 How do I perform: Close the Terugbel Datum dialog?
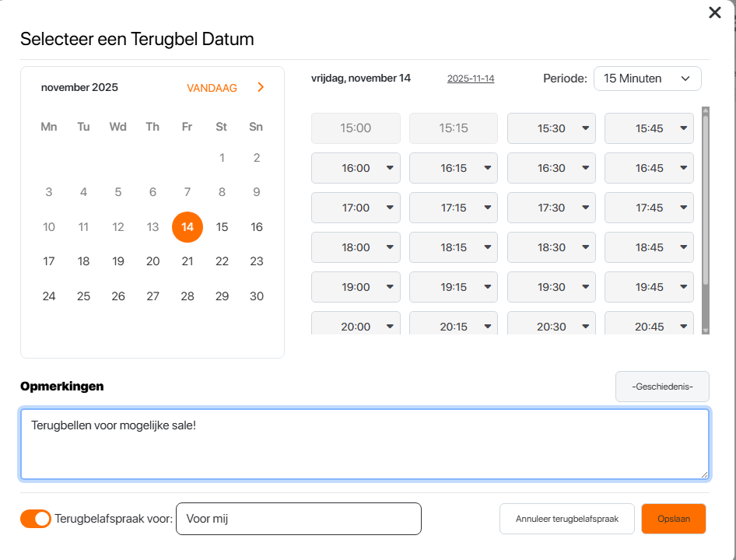(x=715, y=12)
